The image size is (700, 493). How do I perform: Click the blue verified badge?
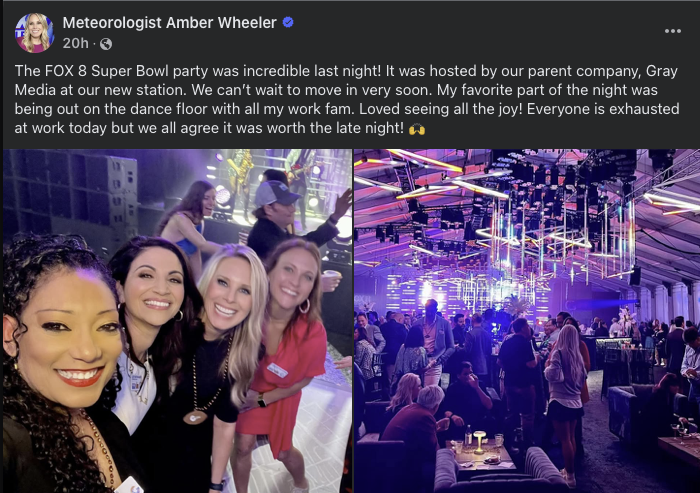tap(288, 22)
